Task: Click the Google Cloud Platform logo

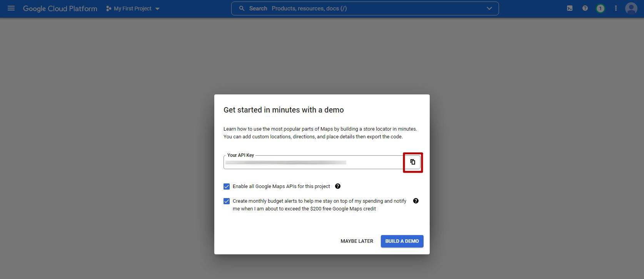Action: coord(60,8)
